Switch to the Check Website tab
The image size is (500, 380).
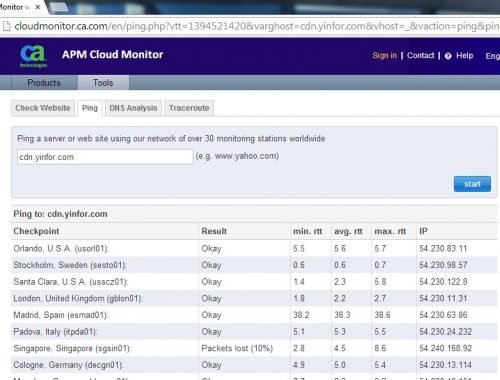coord(43,108)
